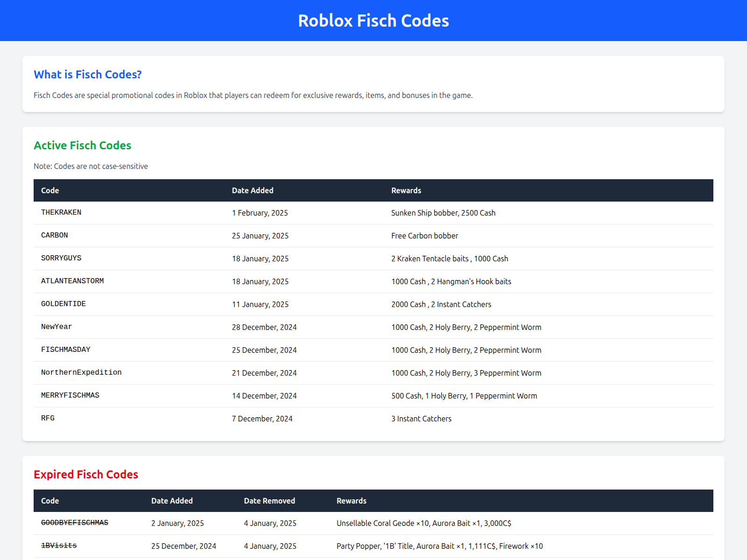Click the Active Fisch Codes heading

point(83,146)
